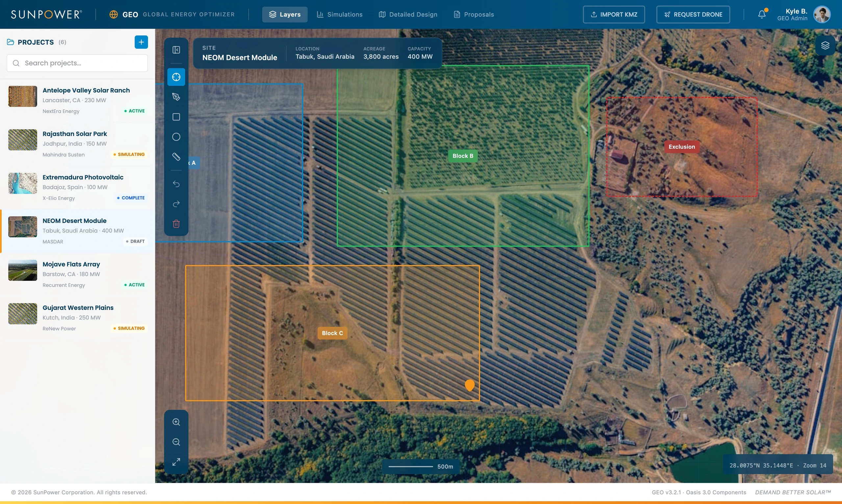The image size is (842, 504).
Task: Open Kyle B. user profile menu
Action: 803,14
